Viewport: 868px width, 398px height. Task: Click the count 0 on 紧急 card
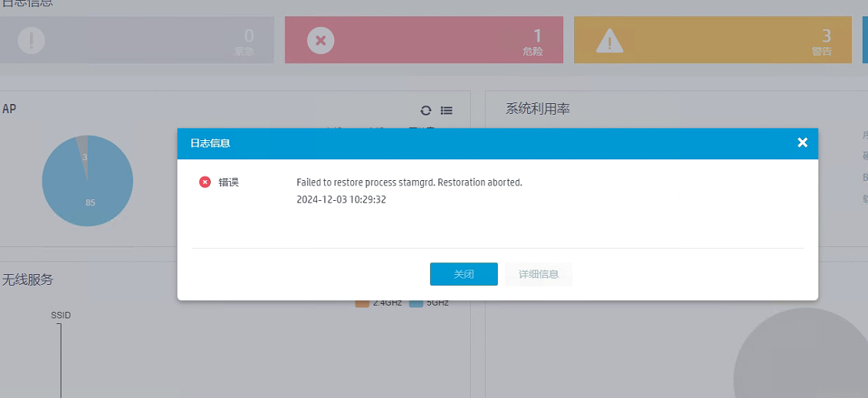pyautogui.click(x=249, y=36)
